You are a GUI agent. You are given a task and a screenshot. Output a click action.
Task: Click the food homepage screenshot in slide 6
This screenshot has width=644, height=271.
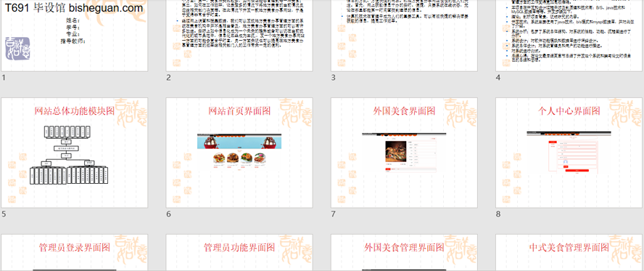[x=239, y=152]
